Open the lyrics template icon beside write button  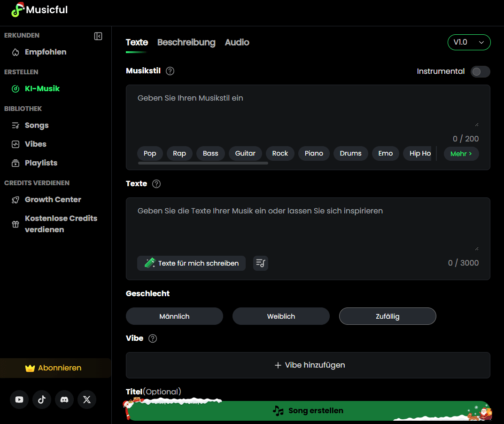pyautogui.click(x=261, y=263)
